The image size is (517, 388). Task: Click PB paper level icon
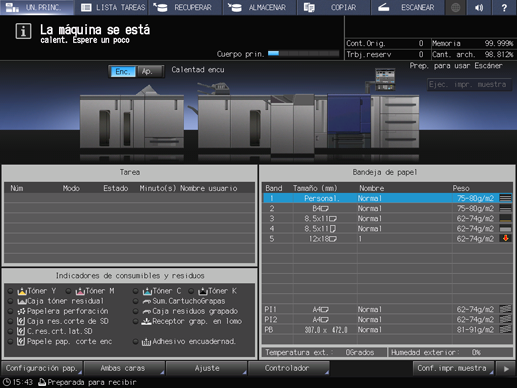505,330
